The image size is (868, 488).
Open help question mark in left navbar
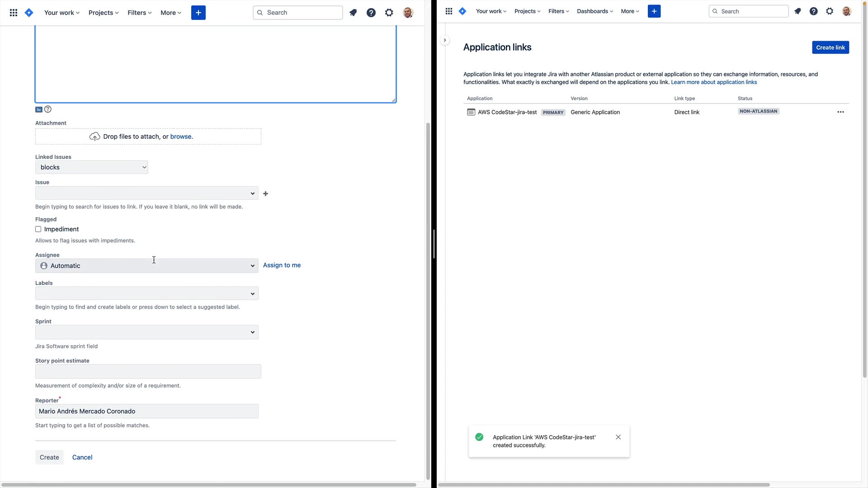pyautogui.click(x=371, y=13)
